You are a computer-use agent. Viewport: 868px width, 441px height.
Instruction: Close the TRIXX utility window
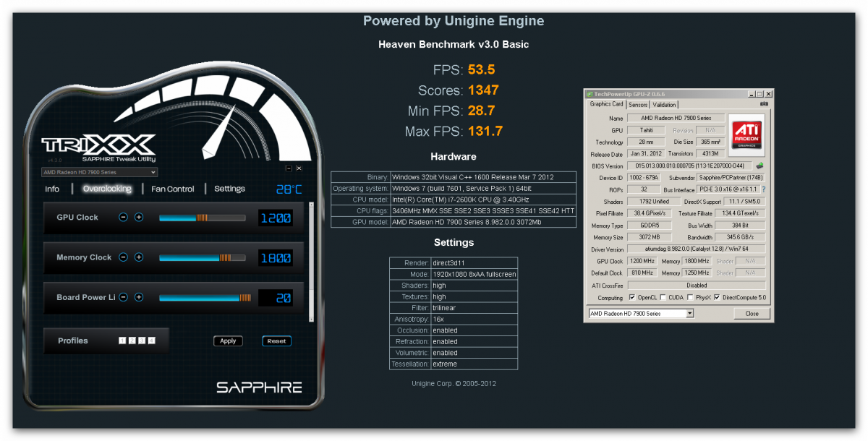point(299,168)
